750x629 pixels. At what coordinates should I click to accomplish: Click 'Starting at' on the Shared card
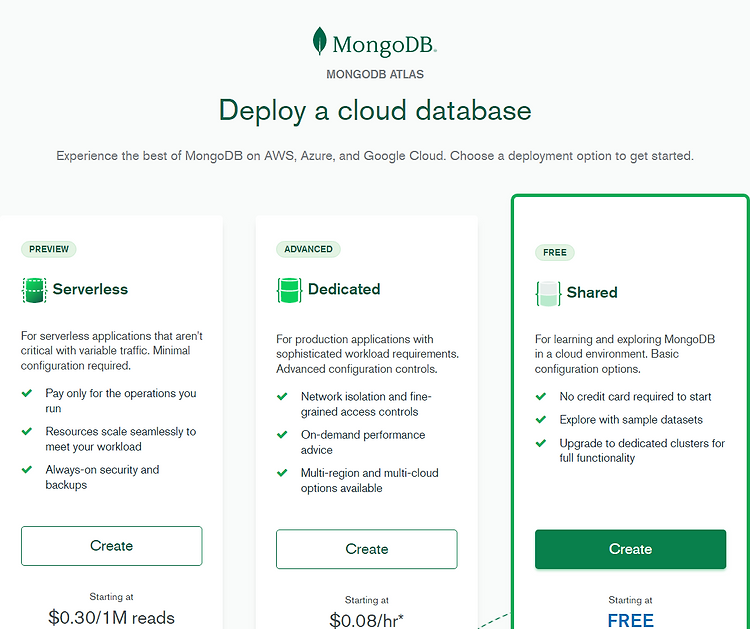(x=630, y=600)
